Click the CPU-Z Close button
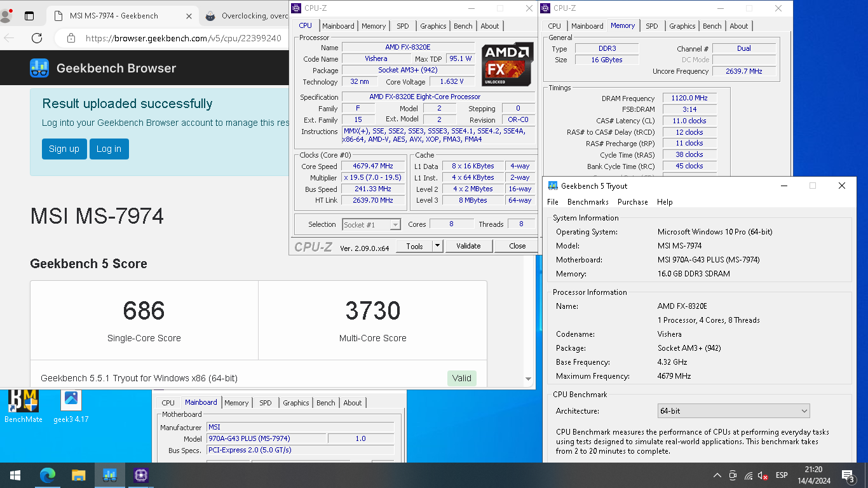This screenshot has height=488, width=868. (517, 246)
